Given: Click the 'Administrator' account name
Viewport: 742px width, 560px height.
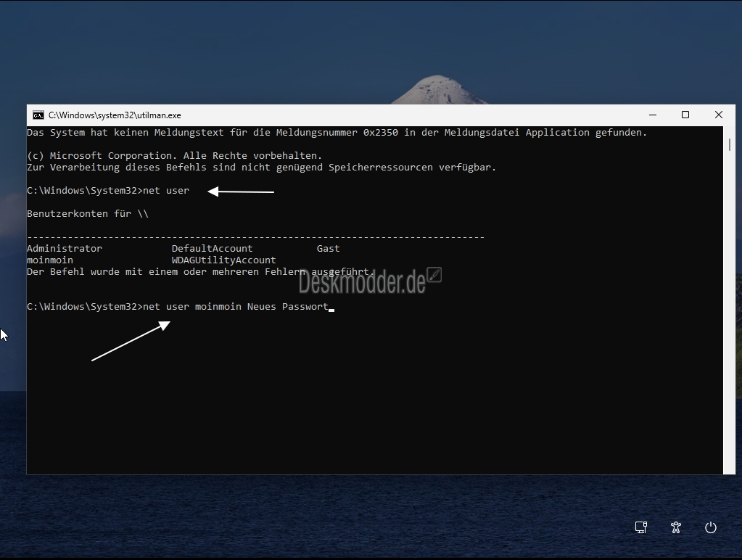Looking at the screenshot, I should pos(65,249).
